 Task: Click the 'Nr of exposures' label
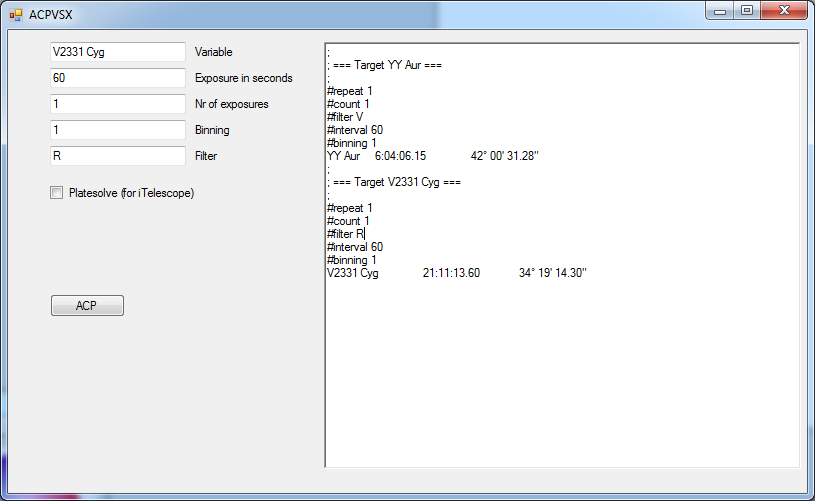232,104
